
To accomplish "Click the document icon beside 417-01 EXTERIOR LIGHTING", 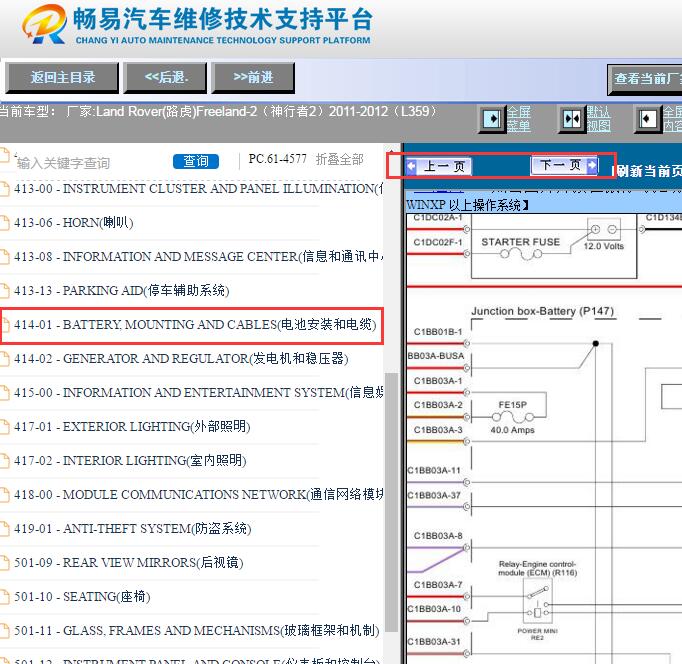I will point(5,427).
